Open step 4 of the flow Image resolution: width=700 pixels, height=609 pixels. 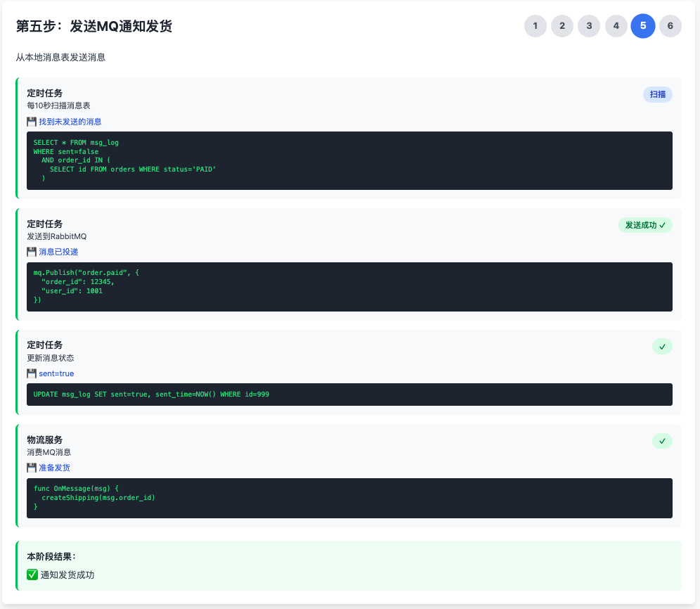616,26
